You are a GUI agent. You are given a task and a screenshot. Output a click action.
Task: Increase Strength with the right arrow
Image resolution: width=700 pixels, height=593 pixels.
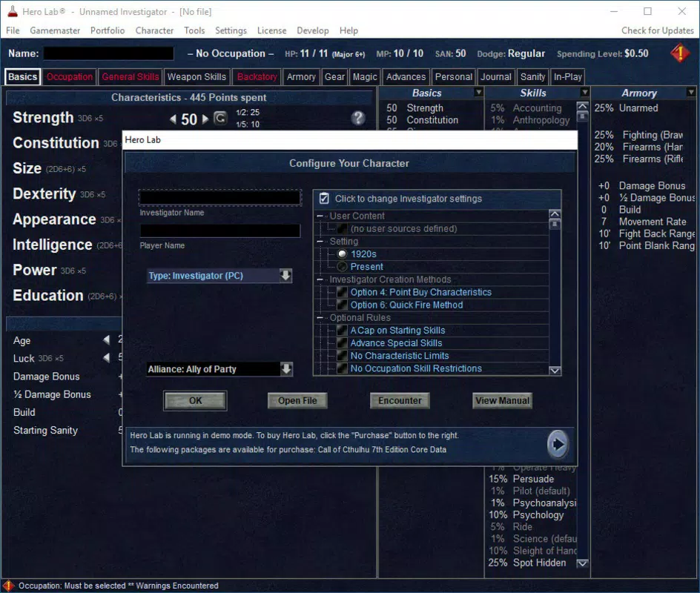point(205,119)
